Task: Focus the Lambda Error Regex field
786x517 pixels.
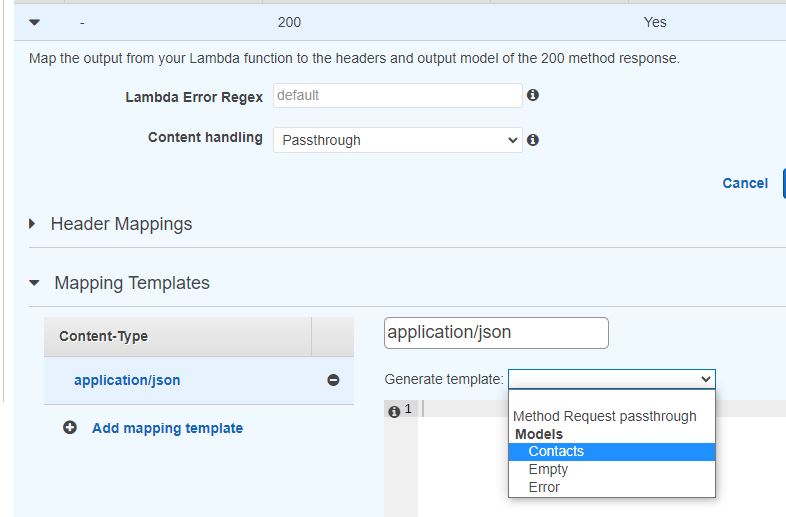Action: (398, 95)
